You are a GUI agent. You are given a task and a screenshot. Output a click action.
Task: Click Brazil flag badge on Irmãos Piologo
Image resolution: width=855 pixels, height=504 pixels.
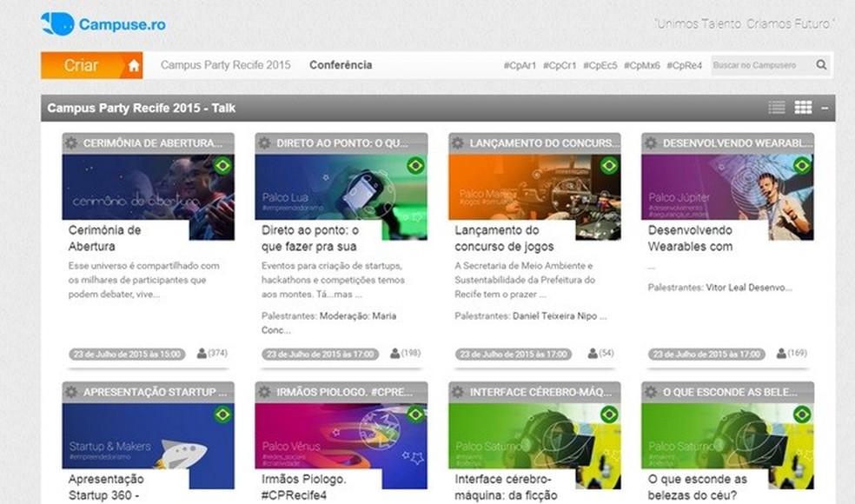(x=415, y=414)
